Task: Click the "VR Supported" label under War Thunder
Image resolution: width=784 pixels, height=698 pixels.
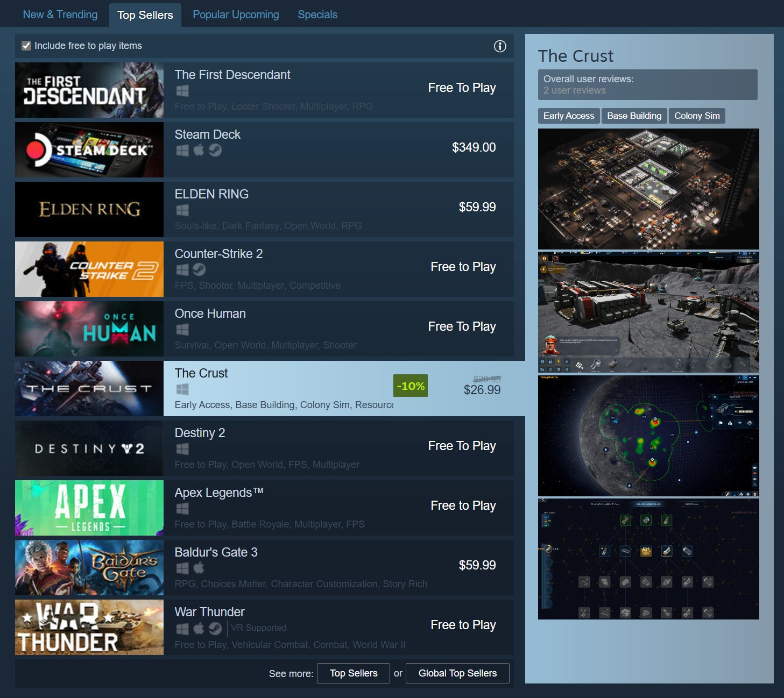Action: (x=259, y=628)
